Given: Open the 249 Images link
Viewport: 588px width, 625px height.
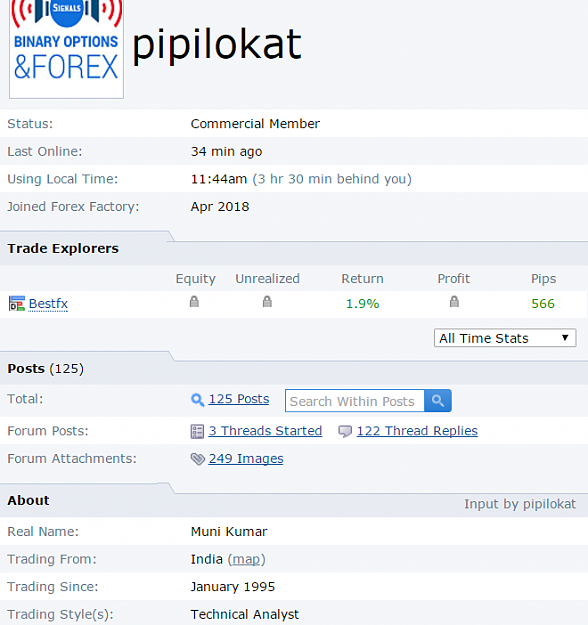Looking at the screenshot, I should tap(246, 459).
